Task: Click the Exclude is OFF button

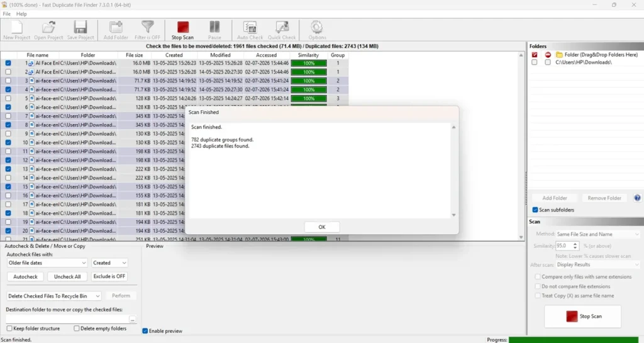Action: [x=109, y=276]
